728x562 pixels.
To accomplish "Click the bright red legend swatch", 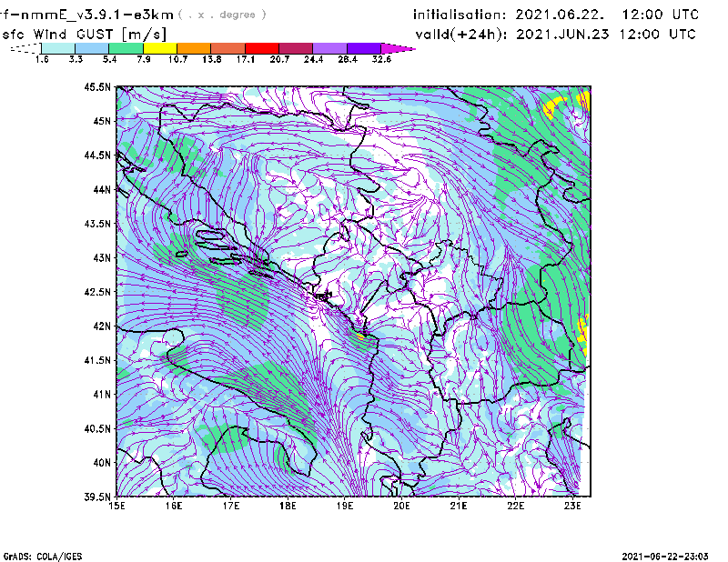I will (x=262, y=48).
